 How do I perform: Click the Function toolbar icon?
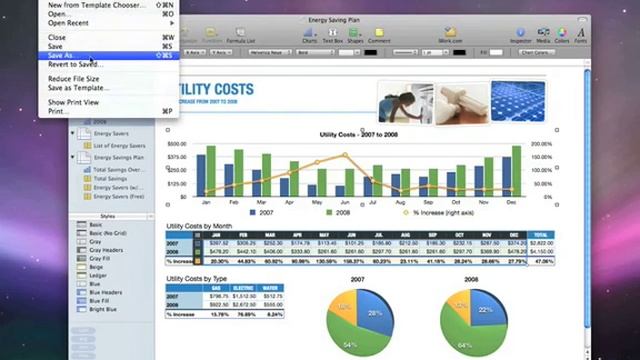pos(211,35)
